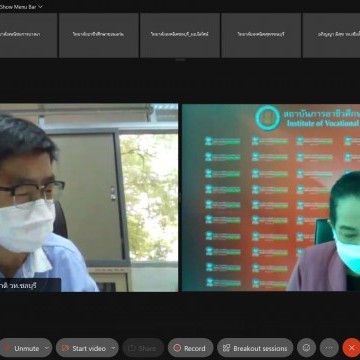
Task: Click the participant name label on left video
Action: pyautogui.click(x=30, y=285)
